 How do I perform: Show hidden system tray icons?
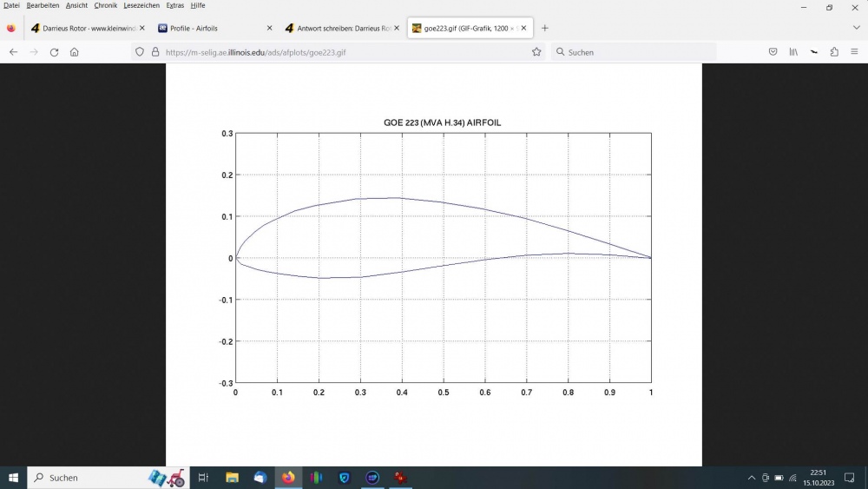click(x=752, y=478)
